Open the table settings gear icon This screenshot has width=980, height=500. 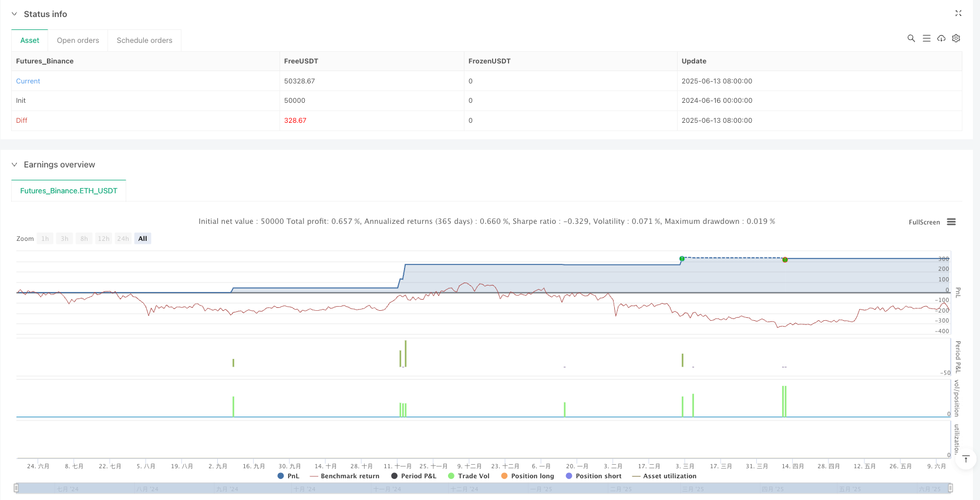(956, 38)
